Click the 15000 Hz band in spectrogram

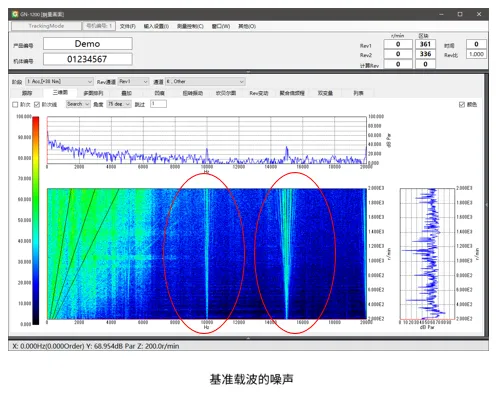click(286, 254)
